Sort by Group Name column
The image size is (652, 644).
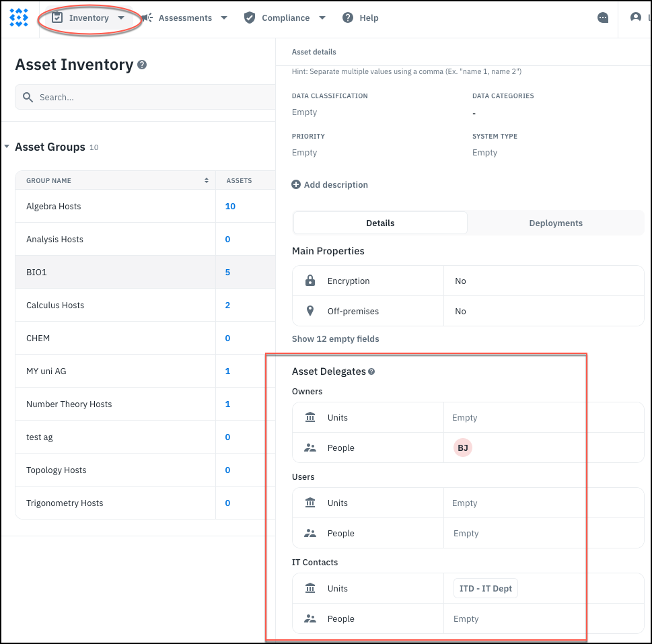pos(207,180)
